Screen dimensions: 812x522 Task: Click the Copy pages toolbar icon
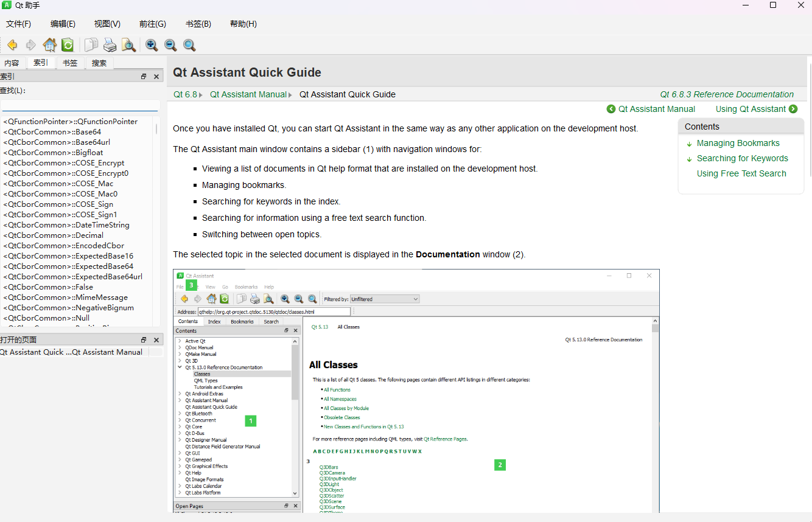(x=91, y=45)
